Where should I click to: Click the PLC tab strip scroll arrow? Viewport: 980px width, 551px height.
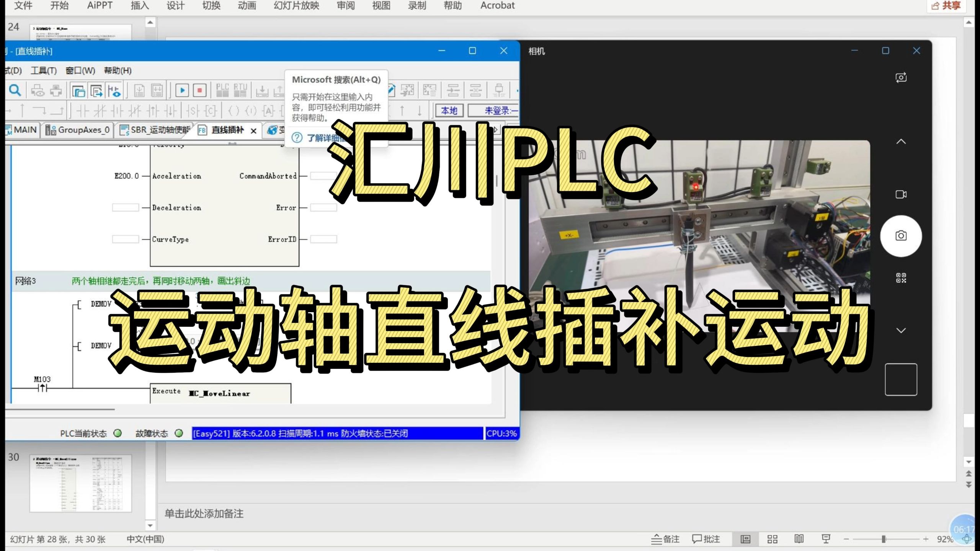tap(496, 130)
